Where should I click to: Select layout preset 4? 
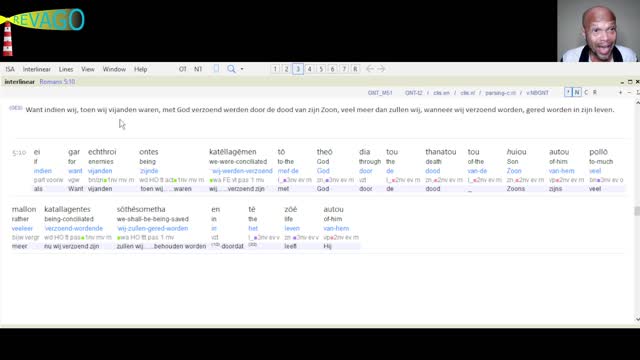point(309,69)
